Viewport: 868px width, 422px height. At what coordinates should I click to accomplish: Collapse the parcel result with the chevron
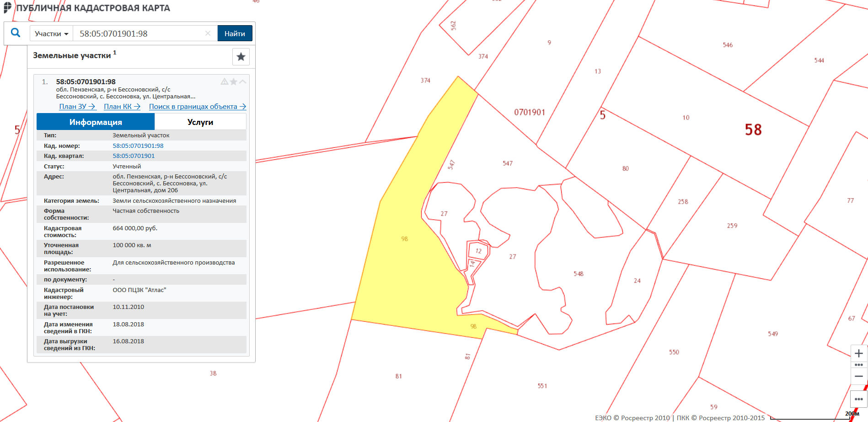tap(243, 81)
